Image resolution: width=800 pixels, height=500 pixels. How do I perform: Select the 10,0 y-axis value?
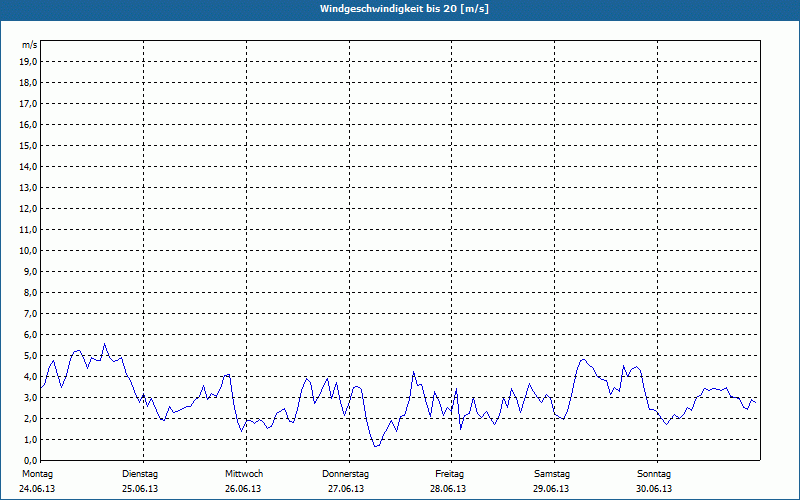tap(28, 251)
